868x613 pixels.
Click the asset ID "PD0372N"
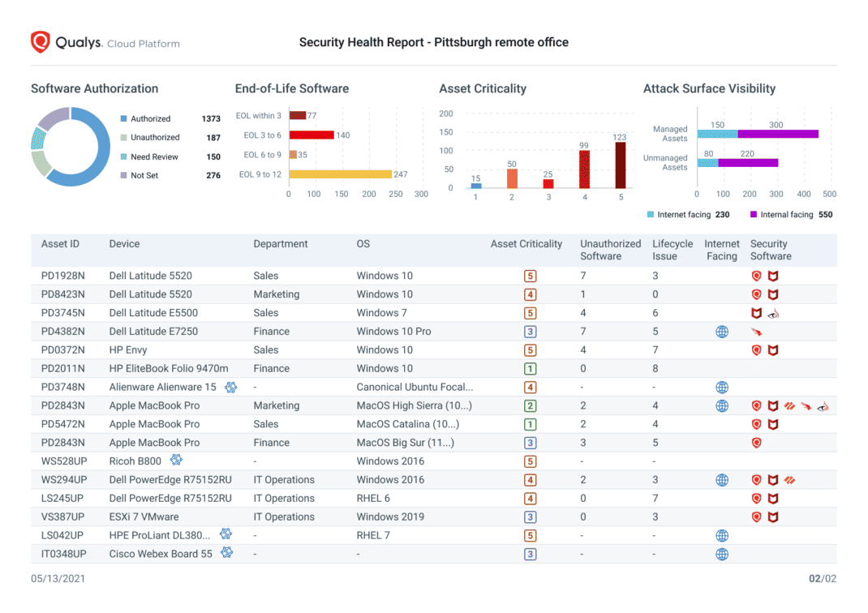point(63,350)
